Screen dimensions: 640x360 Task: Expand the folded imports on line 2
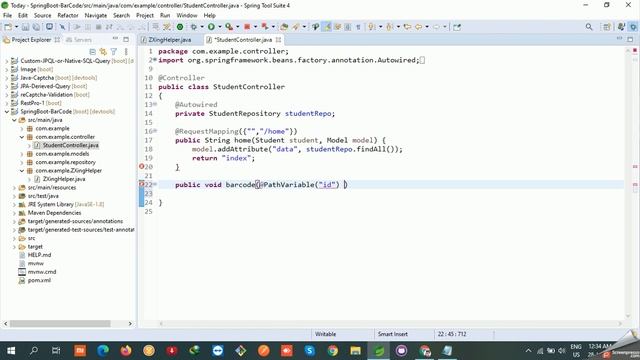155,60
